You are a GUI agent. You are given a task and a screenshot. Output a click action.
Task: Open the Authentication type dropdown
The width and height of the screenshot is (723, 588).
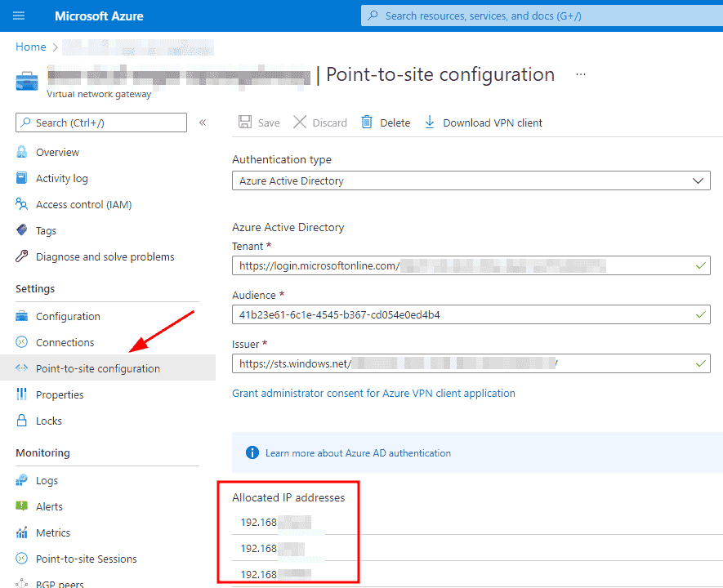click(x=471, y=180)
